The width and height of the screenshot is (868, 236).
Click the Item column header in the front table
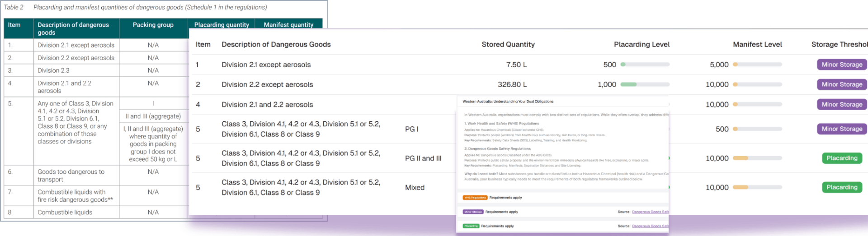[x=203, y=44]
